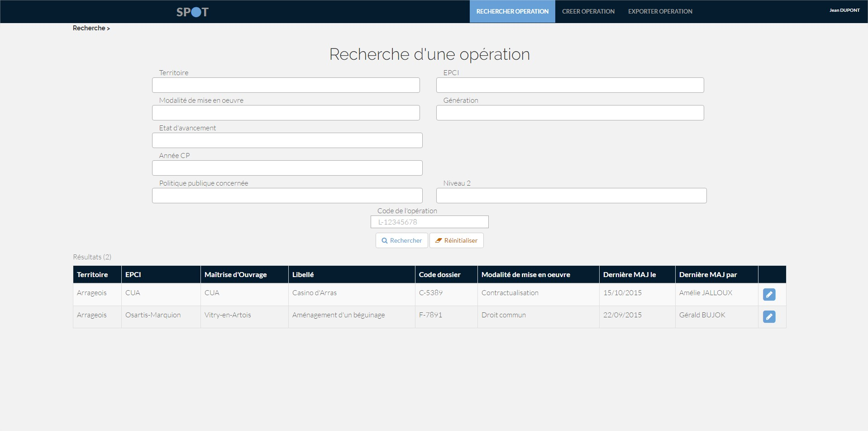Expand the Niveau 2 field
The image size is (868, 431).
(571, 196)
